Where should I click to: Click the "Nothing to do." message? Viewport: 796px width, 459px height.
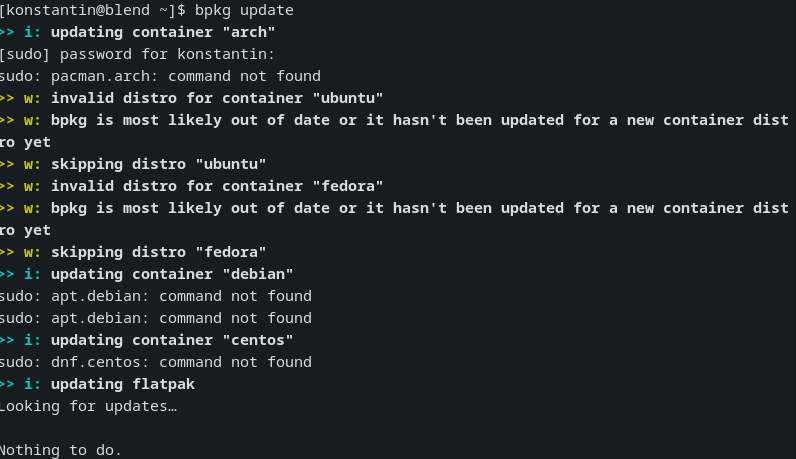61,450
